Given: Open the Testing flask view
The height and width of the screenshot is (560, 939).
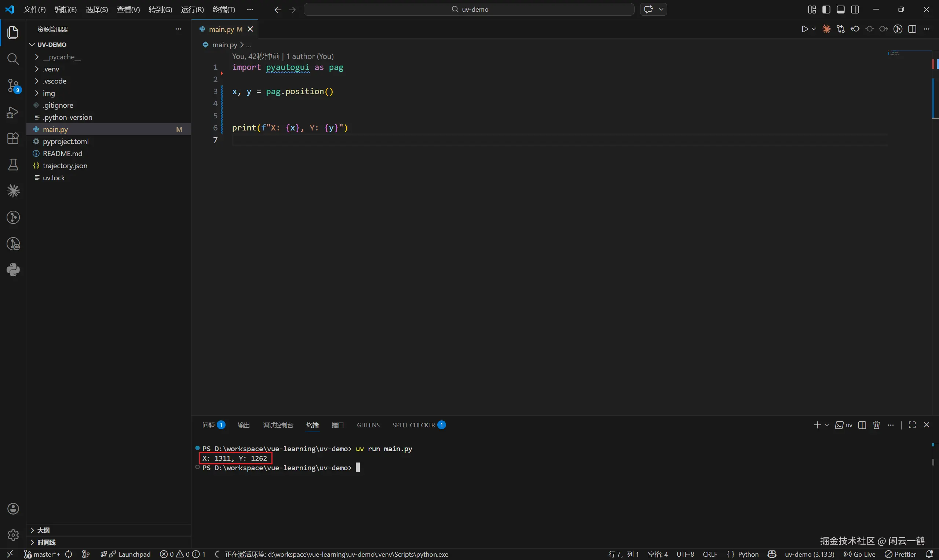Looking at the screenshot, I should [13, 165].
